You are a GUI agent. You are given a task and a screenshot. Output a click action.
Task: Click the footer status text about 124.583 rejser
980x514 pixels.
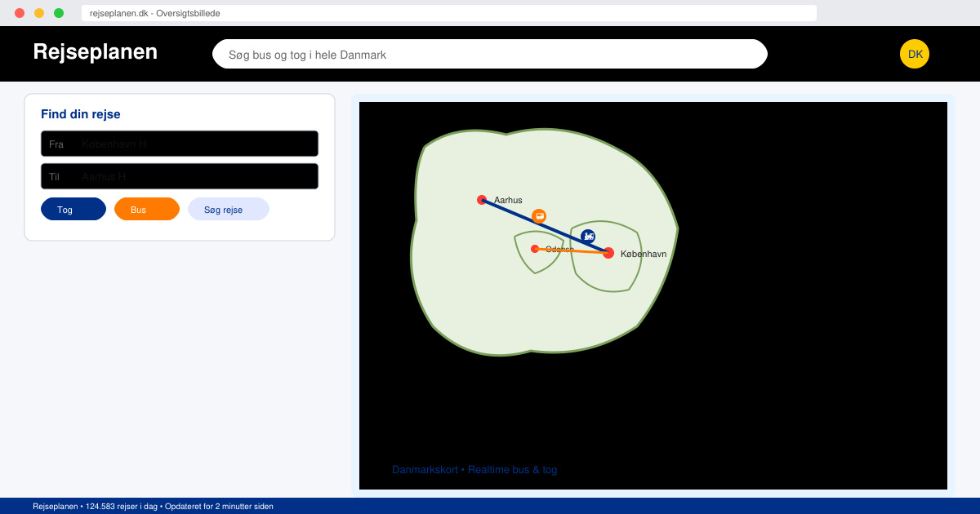click(x=153, y=507)
